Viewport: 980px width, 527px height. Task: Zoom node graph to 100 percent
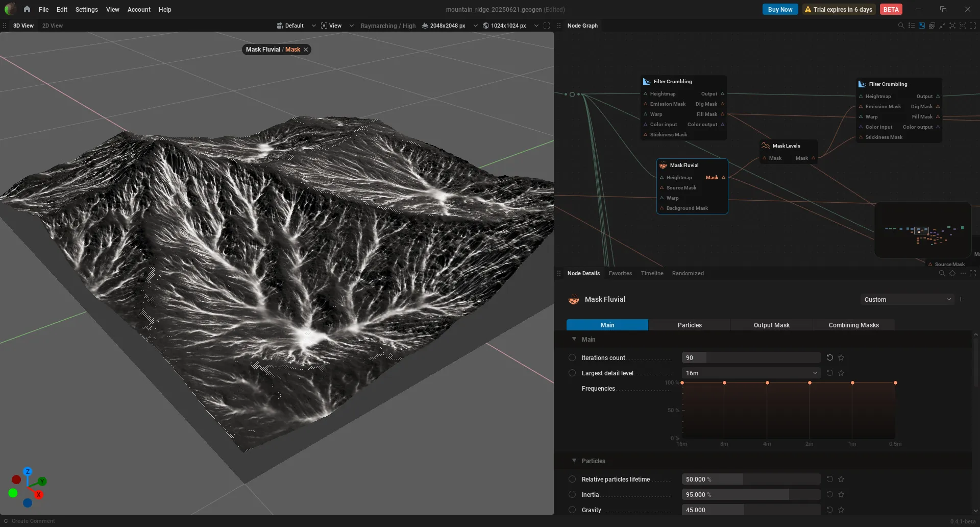pos(963,26)
